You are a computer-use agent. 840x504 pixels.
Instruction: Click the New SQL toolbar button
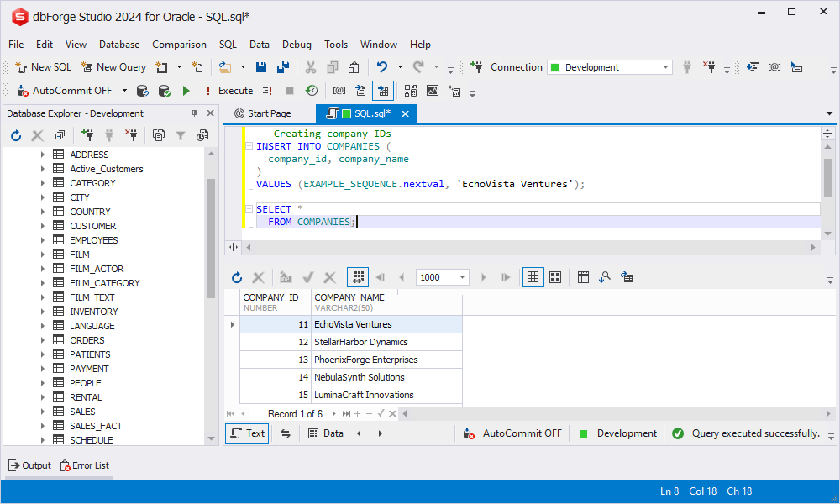pos(44,67)
